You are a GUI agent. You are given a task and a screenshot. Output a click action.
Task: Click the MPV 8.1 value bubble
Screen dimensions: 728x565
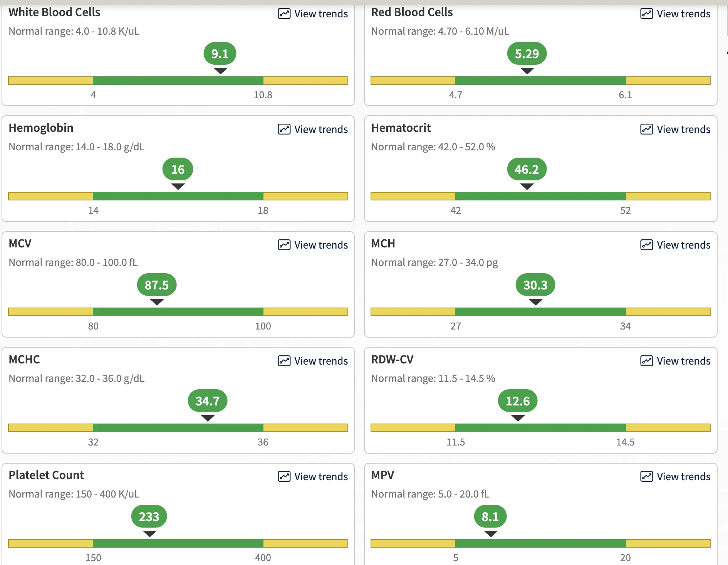tap(490, 516)
